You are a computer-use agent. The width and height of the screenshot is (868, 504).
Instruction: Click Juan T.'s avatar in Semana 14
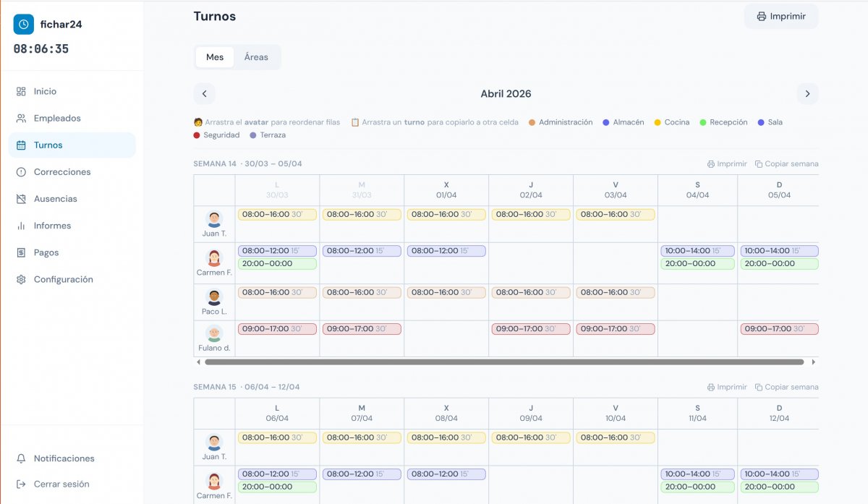pyautogui.click(x=214, y=219)
